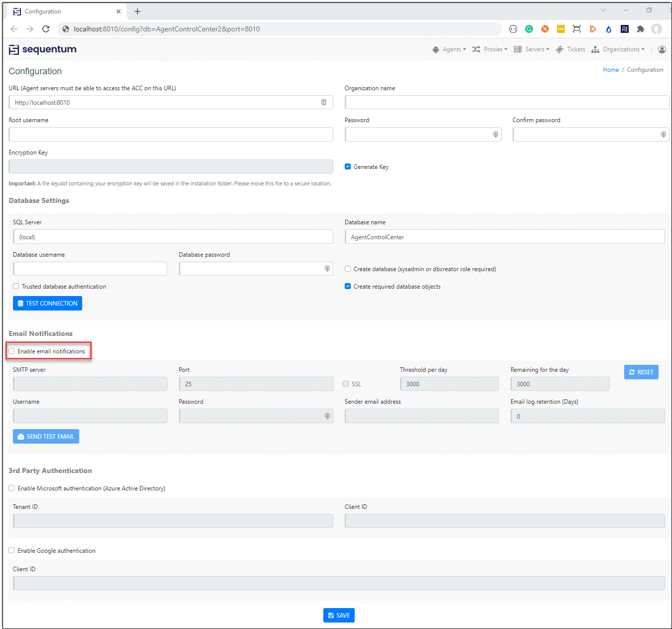Enable email notifications
The height and width of the screenshot is (629, 672).
click(x=11, y=350)
